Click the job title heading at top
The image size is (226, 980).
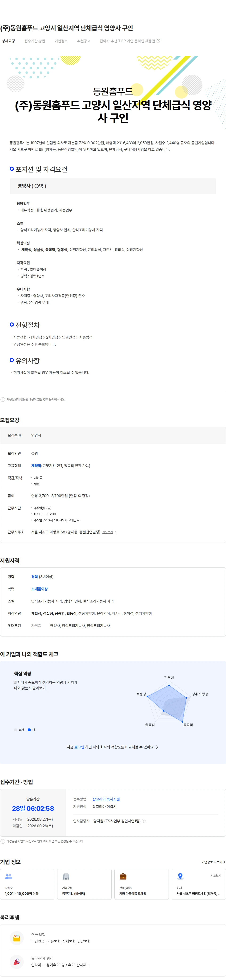[67, 28]
